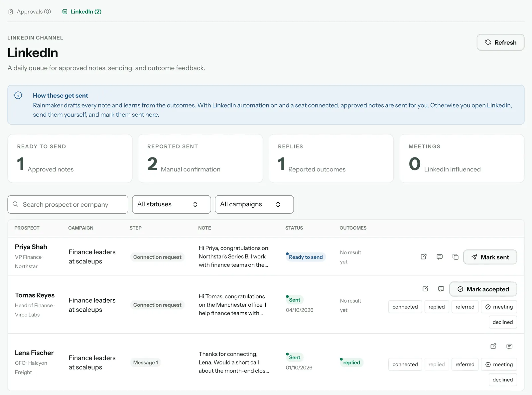The image size is (532, 395).
Task: Open the note comment icon in Lena Fischer's row
Action: pos(509,346)
